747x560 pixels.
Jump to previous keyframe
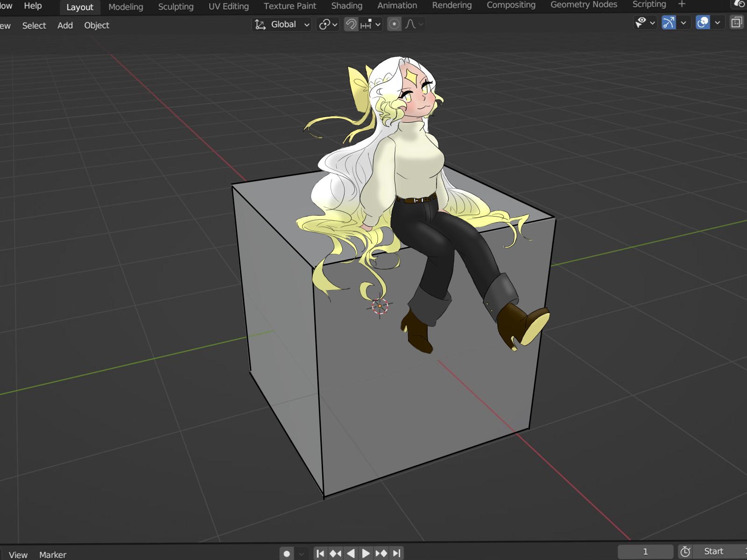(x=335, y=553)
